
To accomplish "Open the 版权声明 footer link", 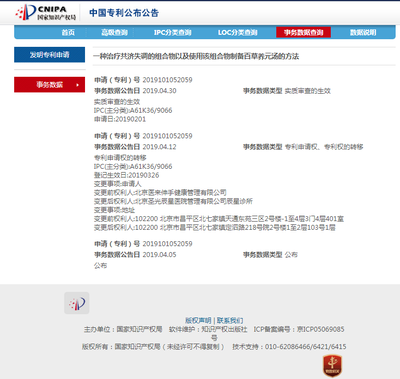I will (x=198, y=321).
